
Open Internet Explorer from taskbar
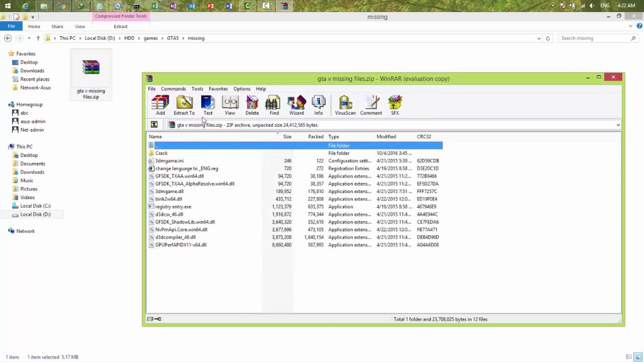tap(25, 6)
